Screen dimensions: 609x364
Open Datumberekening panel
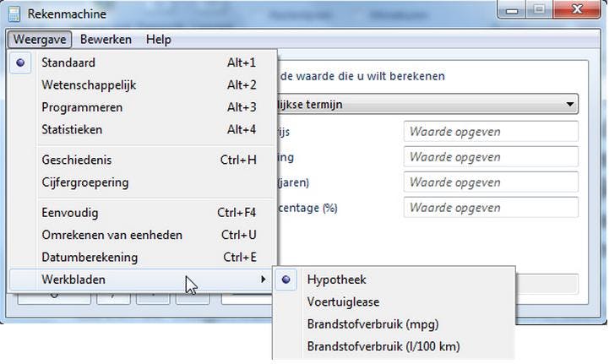point(90,257)
